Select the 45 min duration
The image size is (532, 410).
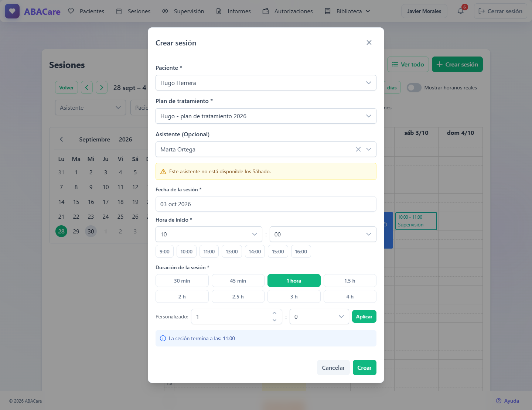click(238, 281)
